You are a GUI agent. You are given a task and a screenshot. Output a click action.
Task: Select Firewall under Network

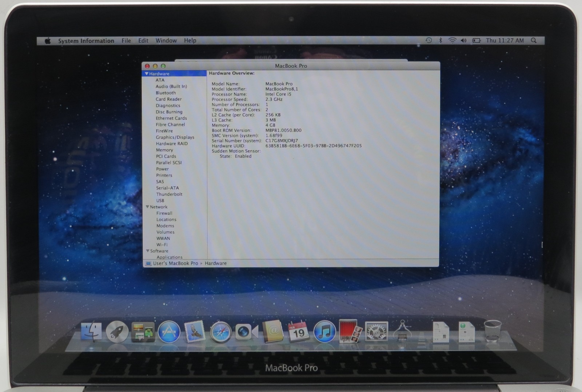point(164,213)
